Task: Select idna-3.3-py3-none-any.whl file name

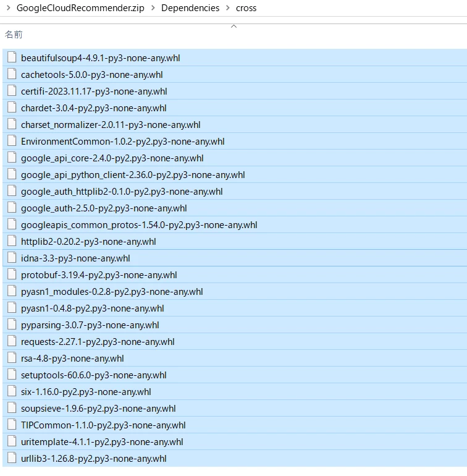Action: [75, 258]
